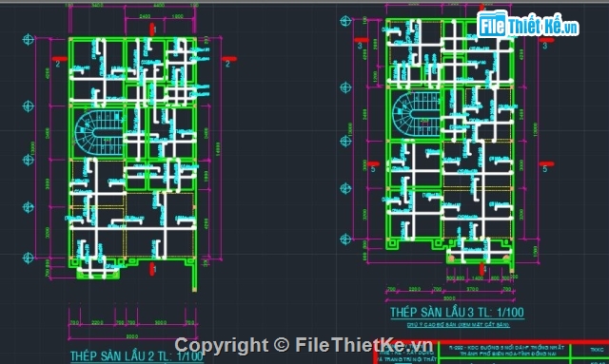Select section marker 3 left of LẦU 3 plan
Image resolution: width=609 pixels, height=364 pixels.
(x=361, y=43)
